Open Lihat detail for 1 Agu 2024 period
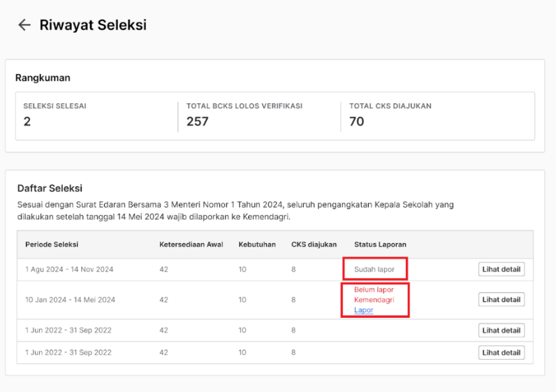 [501, 269]
